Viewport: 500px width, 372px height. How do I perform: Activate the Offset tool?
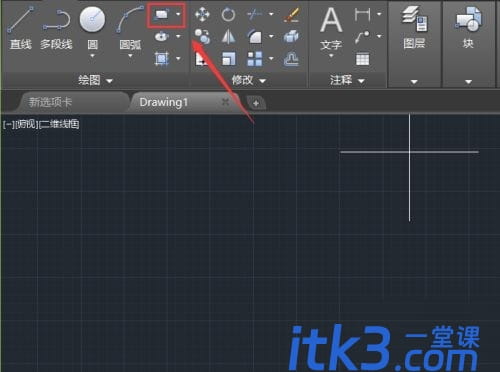point(291,59)
